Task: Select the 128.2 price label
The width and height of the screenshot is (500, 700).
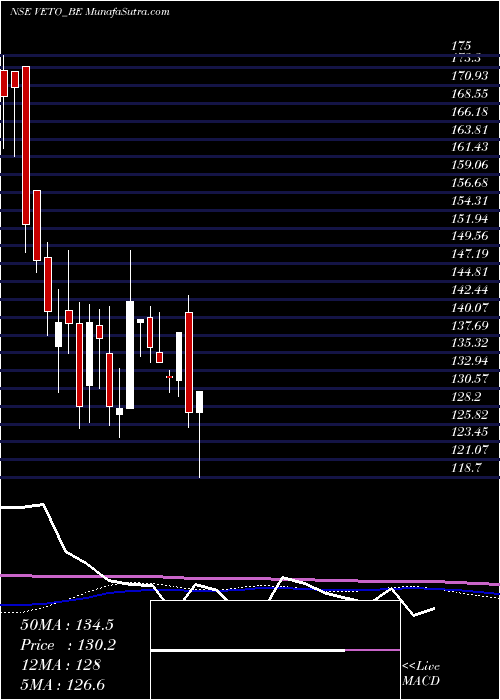Action: [467, 397]
